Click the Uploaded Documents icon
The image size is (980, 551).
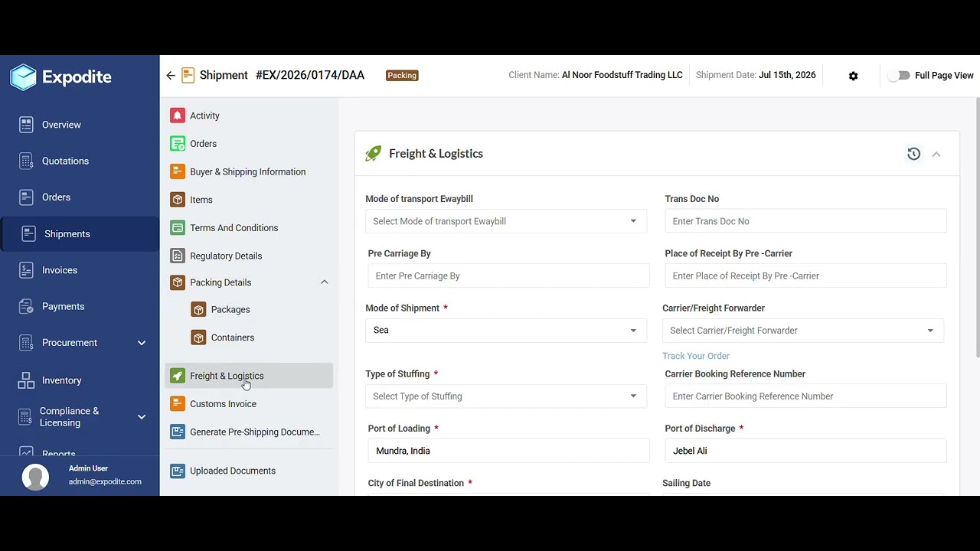pyautogui.click(x=178, y=471)
